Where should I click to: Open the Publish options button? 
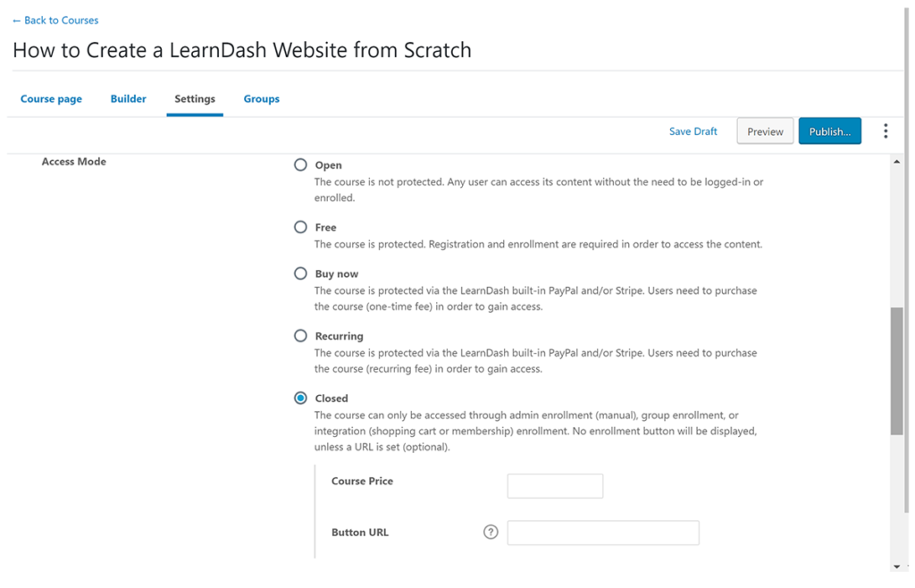click(829, 131)
